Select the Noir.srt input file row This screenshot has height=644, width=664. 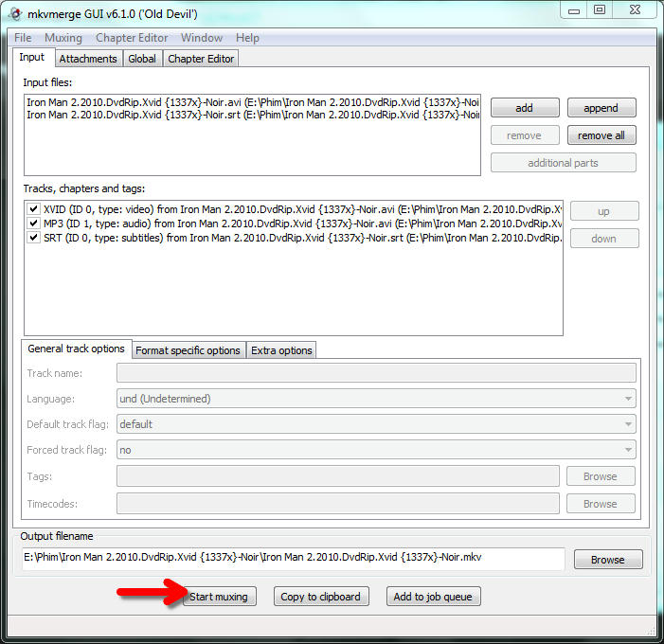pos(252,116)
